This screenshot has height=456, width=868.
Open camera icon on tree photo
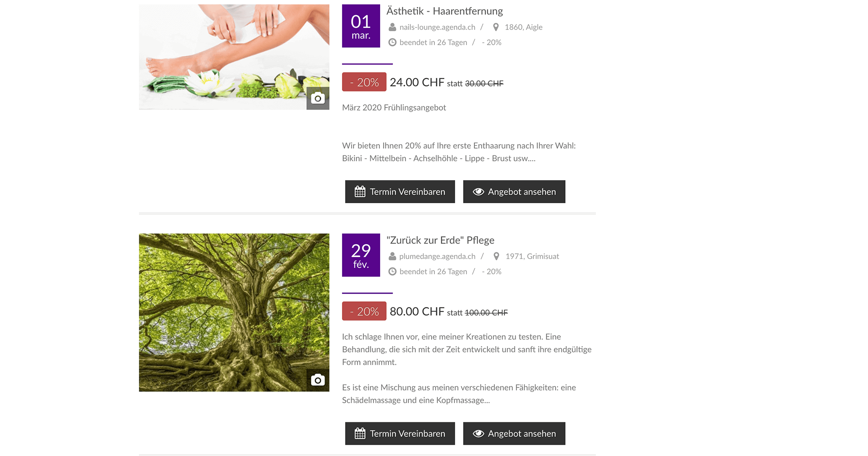click(318, 380)
